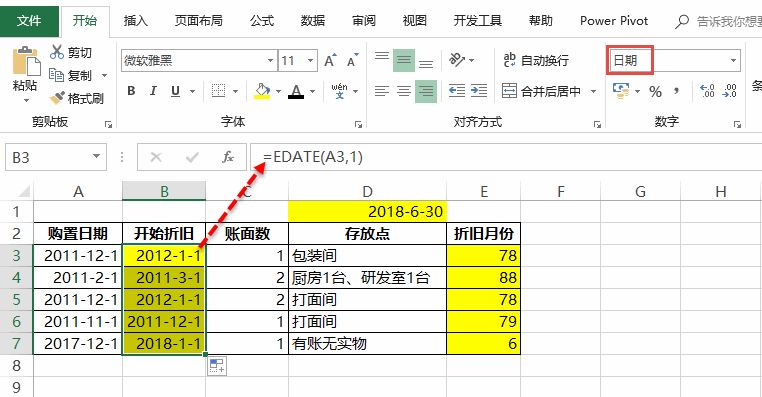Switch to the Power Pivot tab

pyautogui.click(x=614, y=21)
